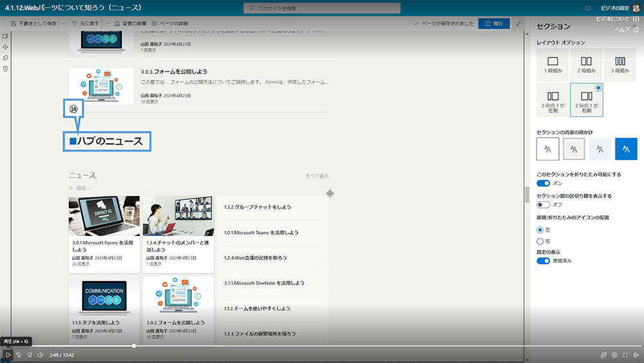644x363 pixels.
Task: Open 1.2.4.Web会議の記録を取ろう item
Action: point(256,258)
